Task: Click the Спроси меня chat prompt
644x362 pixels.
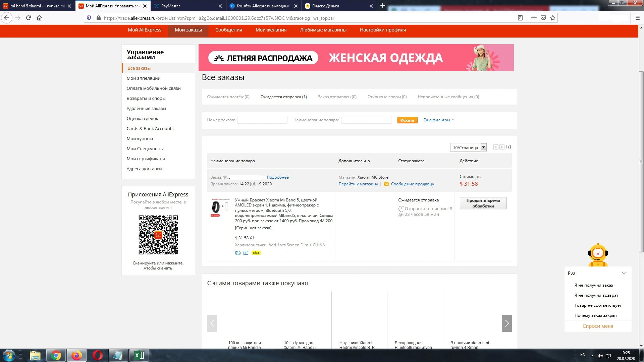Action: pos(598,326)
